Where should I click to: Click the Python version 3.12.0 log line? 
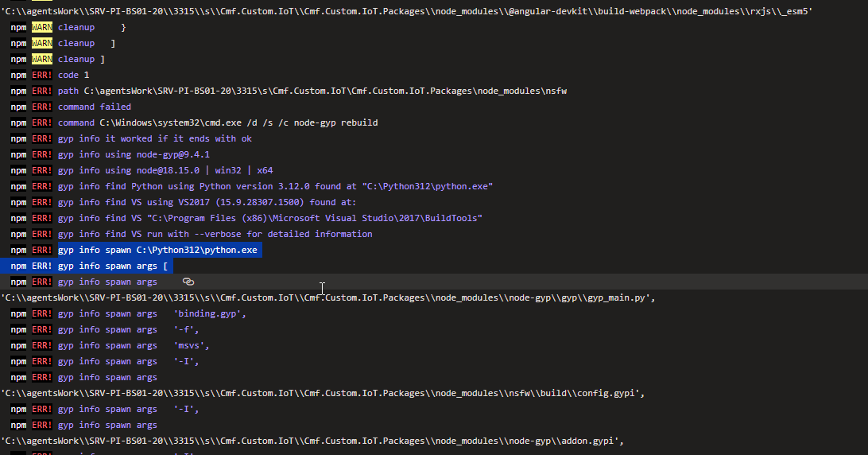tap(252, 186)
